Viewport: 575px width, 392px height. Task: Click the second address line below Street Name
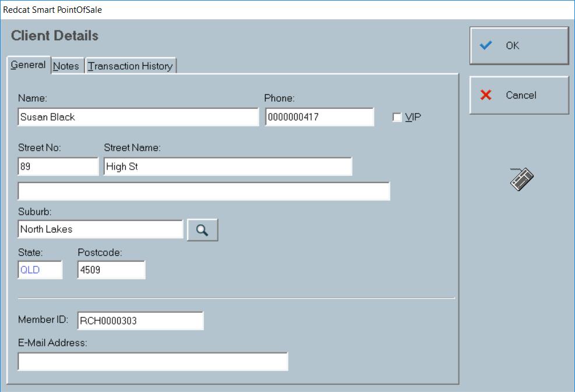click(204, 191)
